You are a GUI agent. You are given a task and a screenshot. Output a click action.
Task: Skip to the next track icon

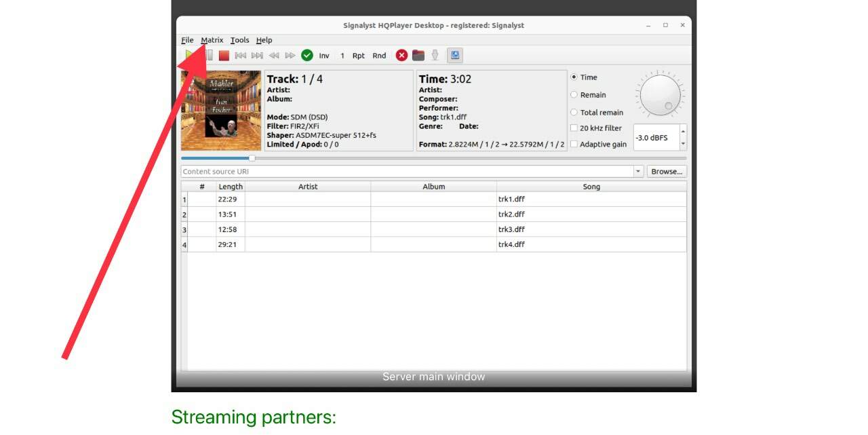click(x=257, y=56)
